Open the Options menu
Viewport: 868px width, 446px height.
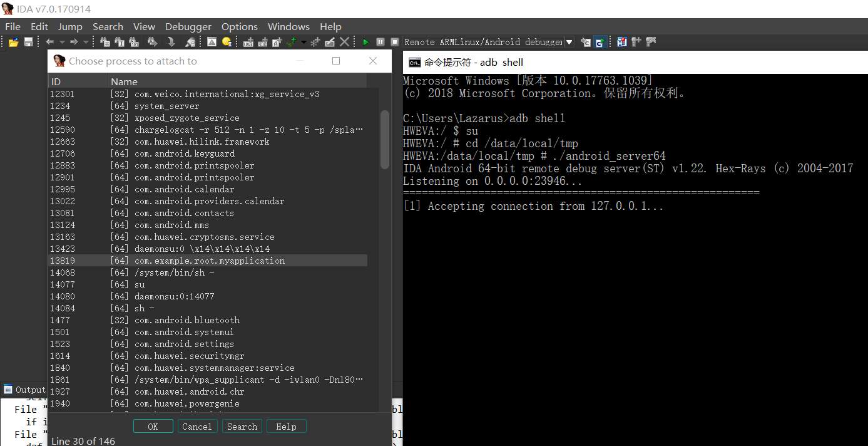[x=239, y=26]
